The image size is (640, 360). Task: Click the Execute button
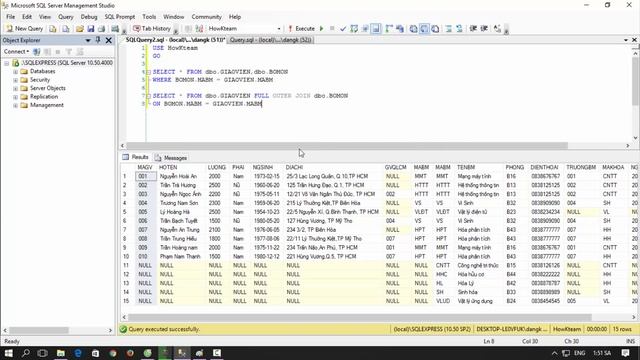(301, 29)
